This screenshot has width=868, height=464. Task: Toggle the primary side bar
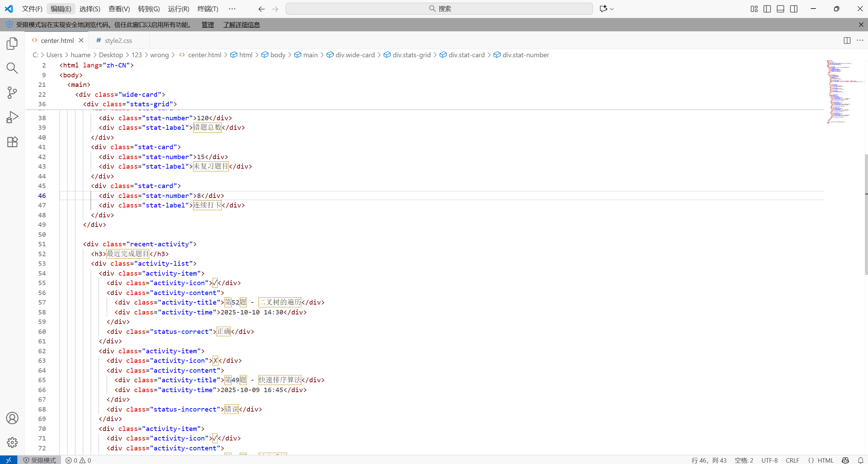[767, 9]
